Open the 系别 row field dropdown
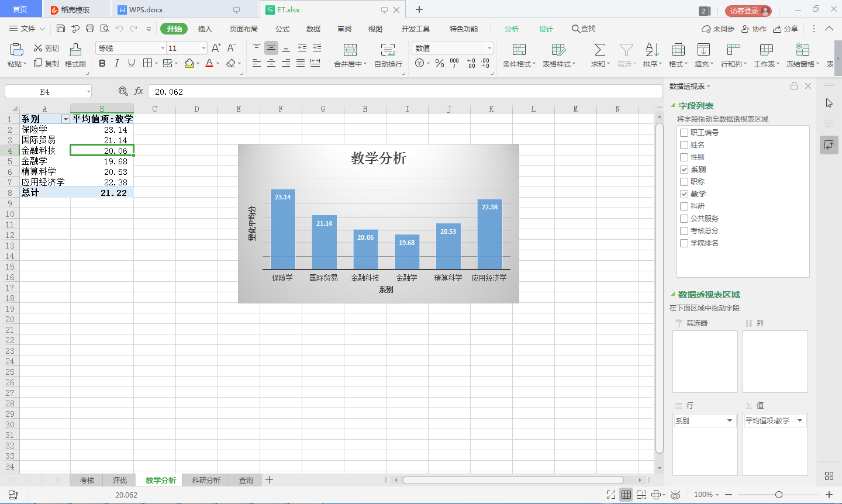Image resolution: width=842 pixels, height=504 pixels. pos(730,420)
